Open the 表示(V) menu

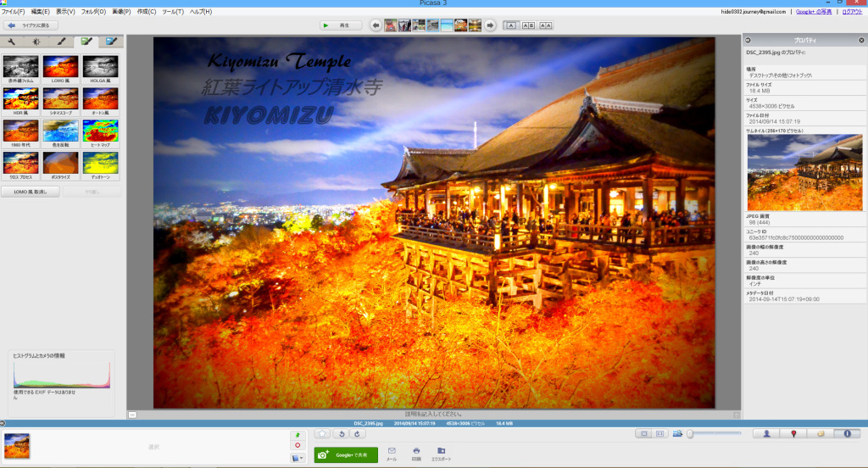pyautogui.click(x=65, y=12)
